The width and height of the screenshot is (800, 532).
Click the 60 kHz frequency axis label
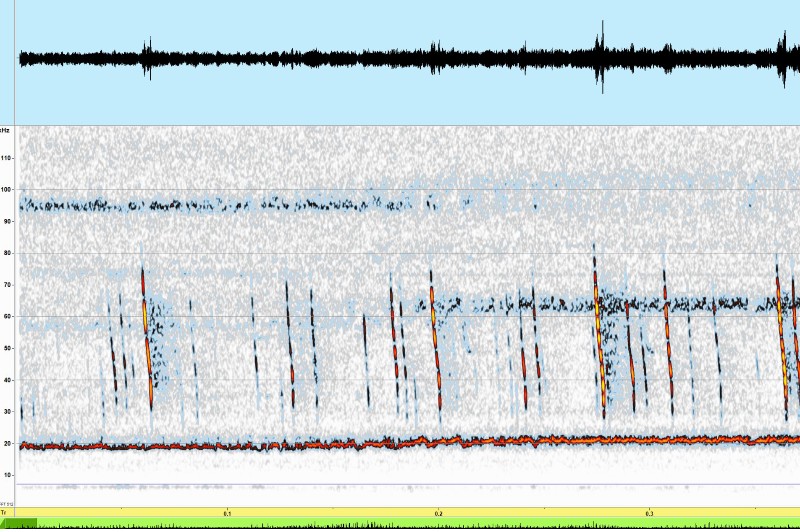[6, 317]
